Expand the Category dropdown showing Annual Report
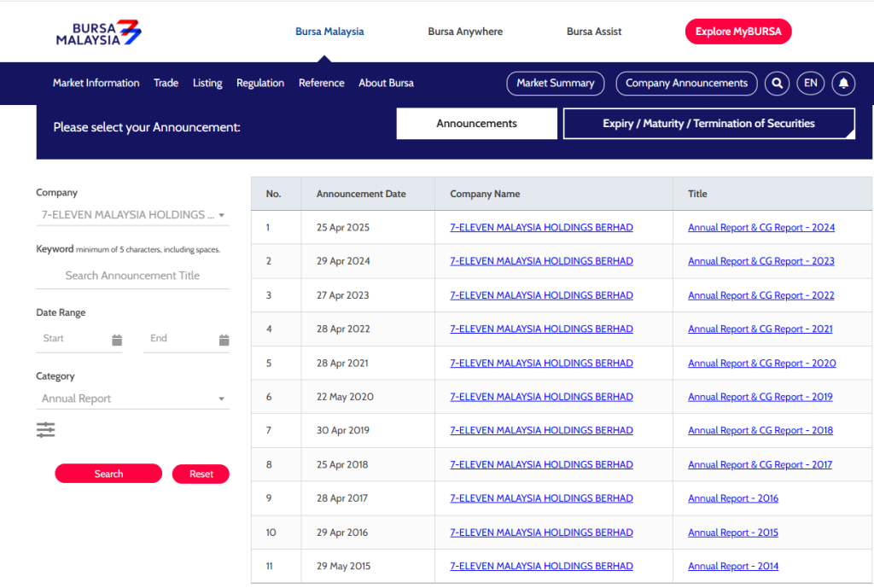The height and width of the screenshot is (588, 874). point(132,398)
